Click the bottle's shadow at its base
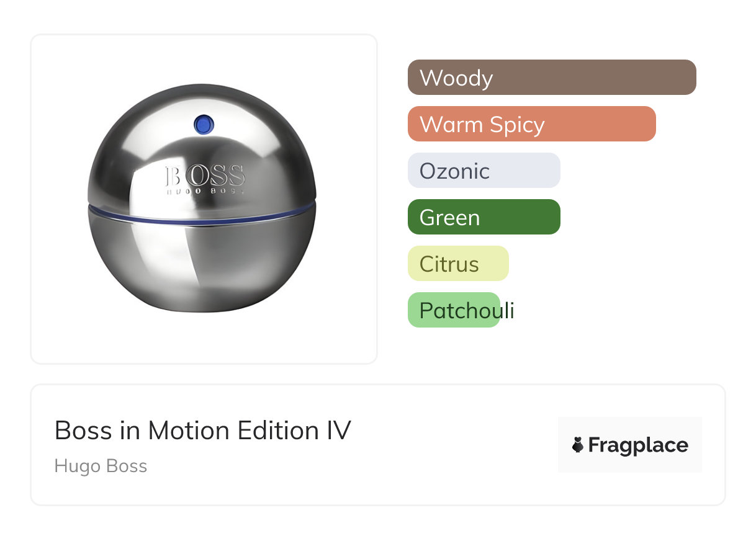This screenshot has width=756, height=536. click(202, 308)
